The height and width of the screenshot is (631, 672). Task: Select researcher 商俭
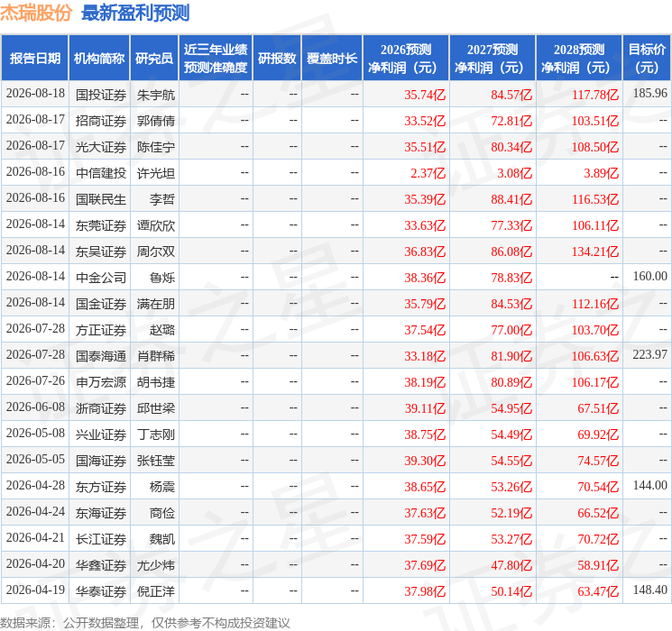(x=162, y=512)
